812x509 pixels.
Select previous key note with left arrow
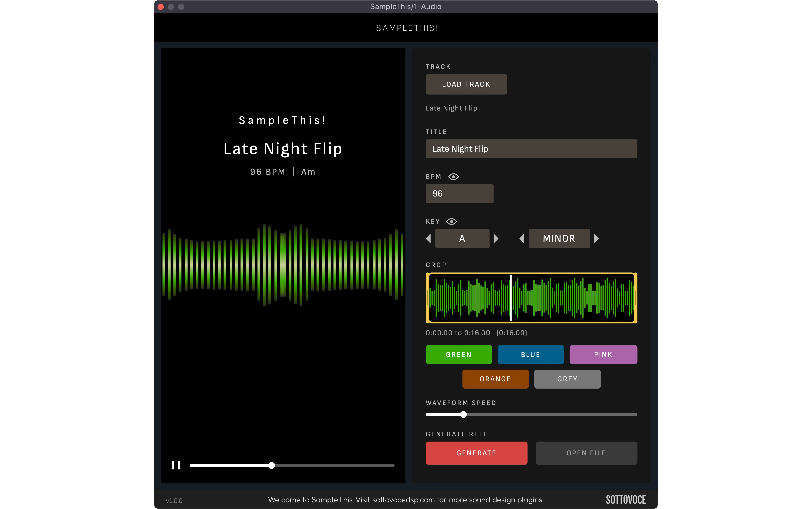pyautogui.click(x=428, y=239)
